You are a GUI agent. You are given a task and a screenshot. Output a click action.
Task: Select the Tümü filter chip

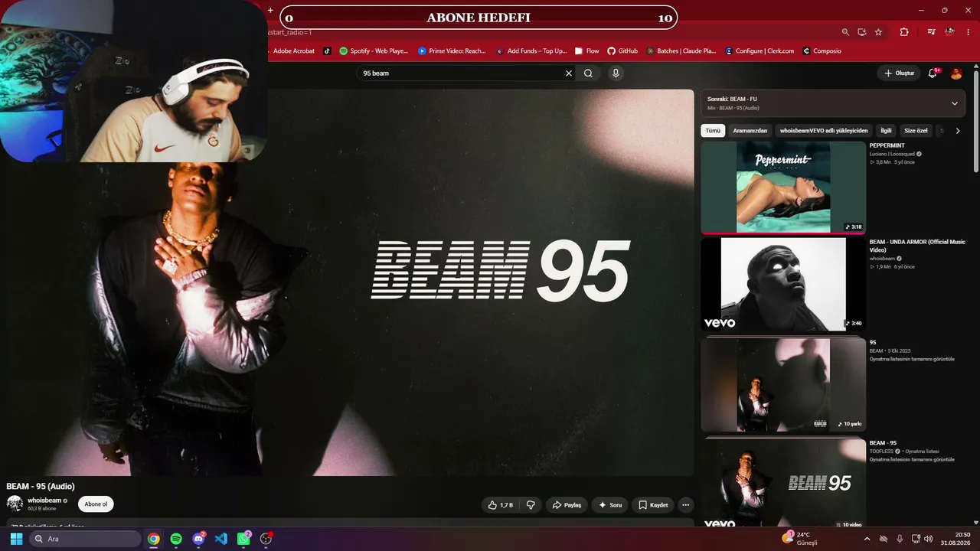(x=713, y=131)
